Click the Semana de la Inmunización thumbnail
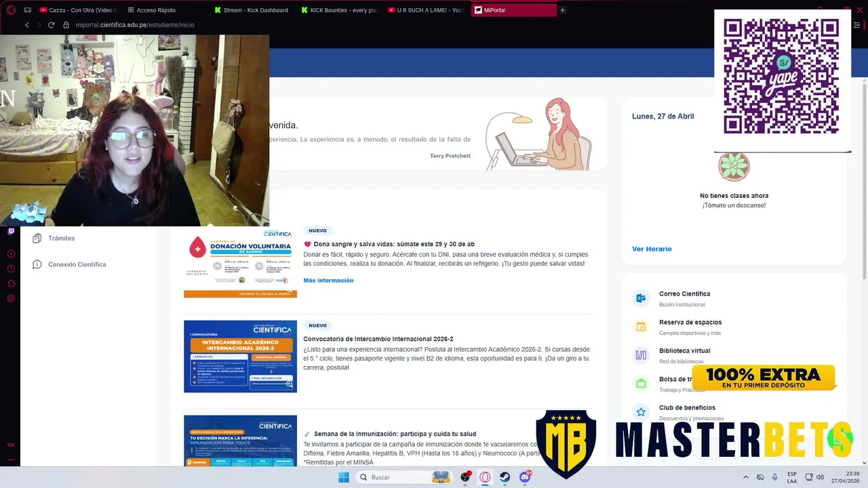 (240, 441)
